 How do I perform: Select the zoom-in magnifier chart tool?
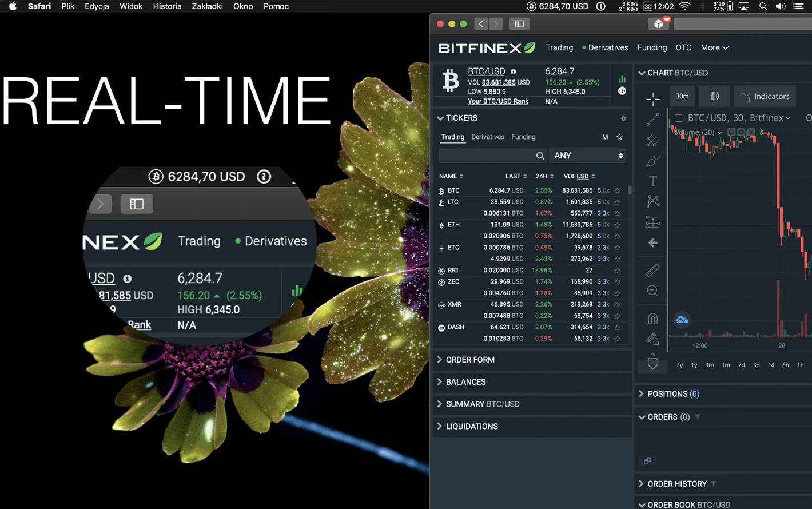click(652, 291)
